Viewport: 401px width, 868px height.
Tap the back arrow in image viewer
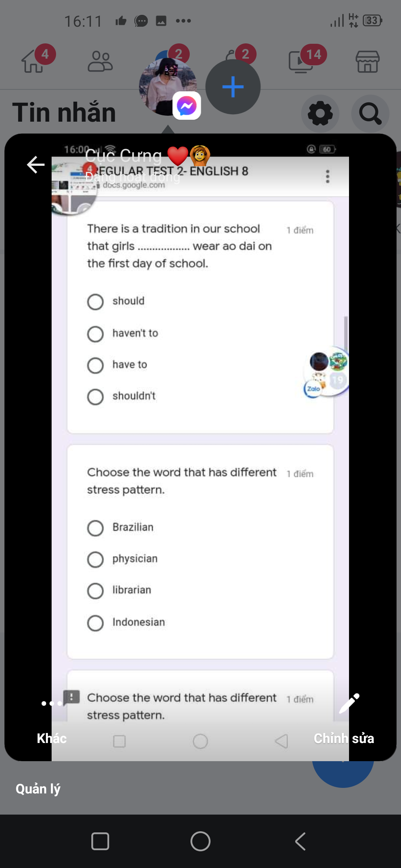36,165
